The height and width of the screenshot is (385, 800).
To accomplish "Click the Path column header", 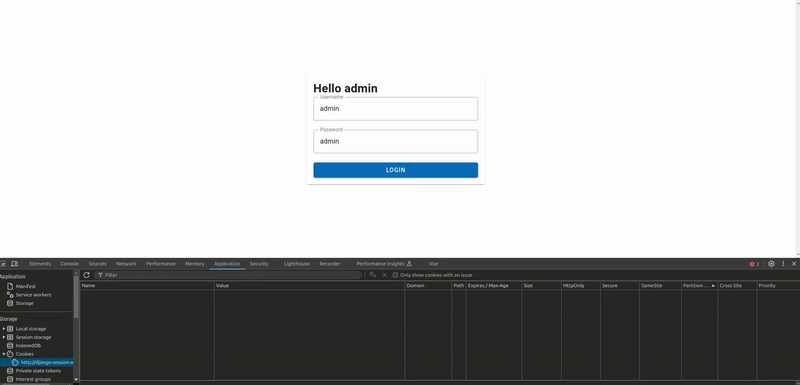I will tap(459, 286).
